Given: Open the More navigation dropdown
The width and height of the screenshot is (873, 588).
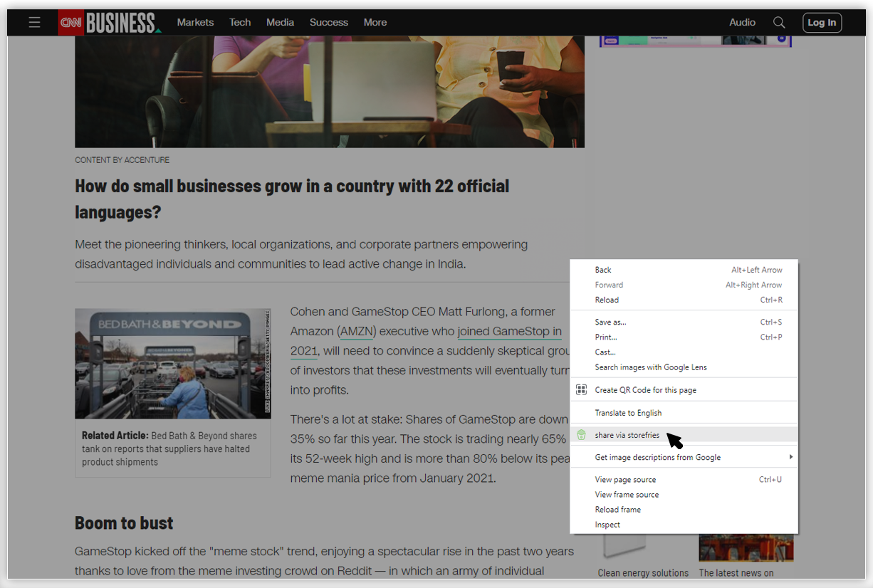Looking at the screenshot, I should [x=375, y=23].
